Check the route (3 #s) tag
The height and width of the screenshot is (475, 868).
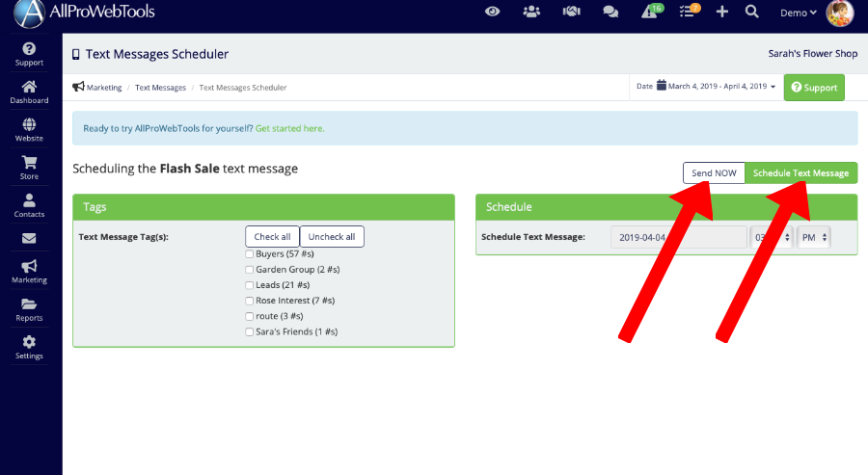[249, 316]
